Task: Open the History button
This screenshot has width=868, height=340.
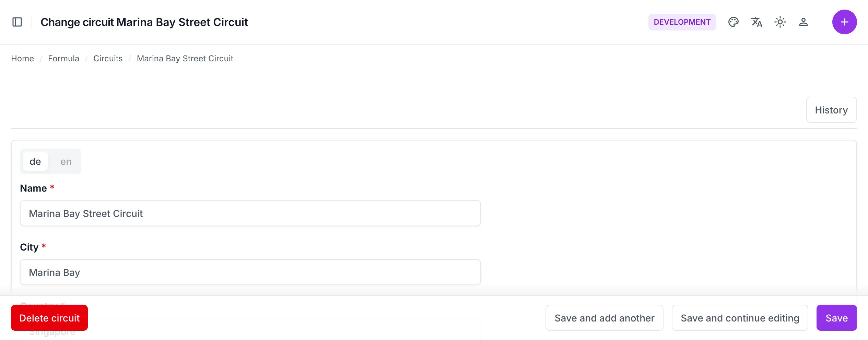Action: [x=831, y=110]
